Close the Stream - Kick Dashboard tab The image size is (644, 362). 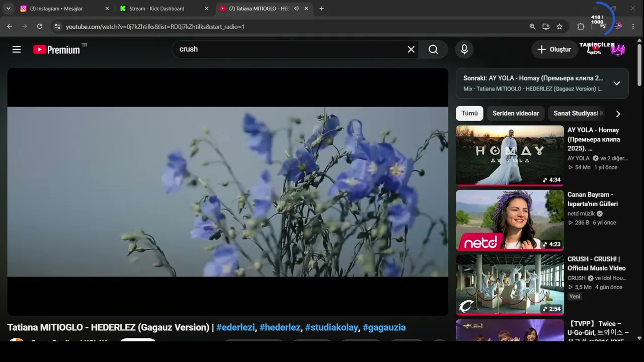(206, 9)
